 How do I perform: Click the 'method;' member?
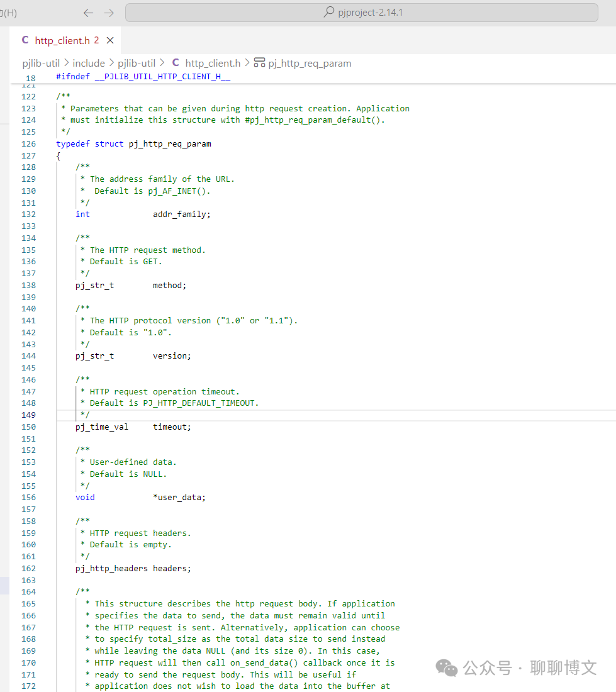tap(170, 286)
